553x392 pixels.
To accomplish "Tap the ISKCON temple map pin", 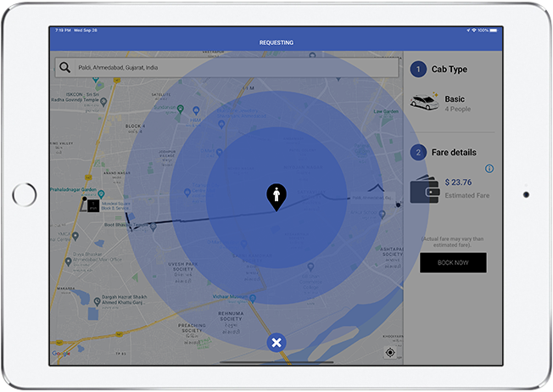I will tap(103, 103).
